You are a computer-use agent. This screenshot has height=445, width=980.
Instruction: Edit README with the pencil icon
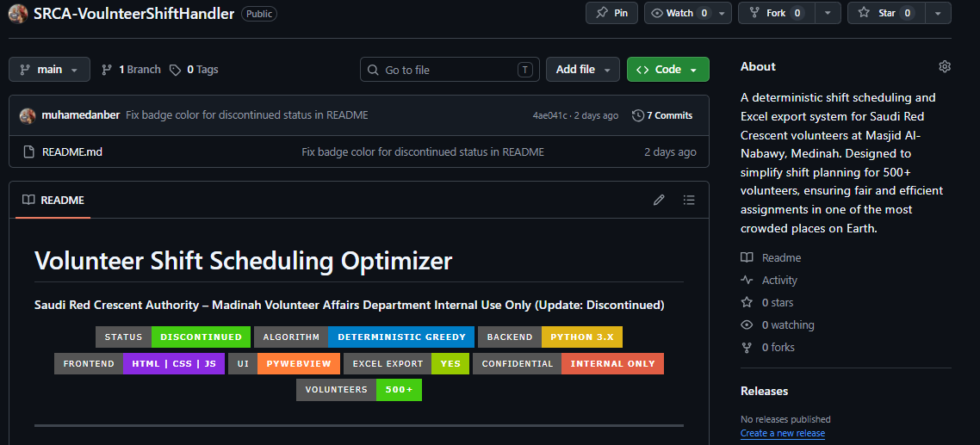659,200
